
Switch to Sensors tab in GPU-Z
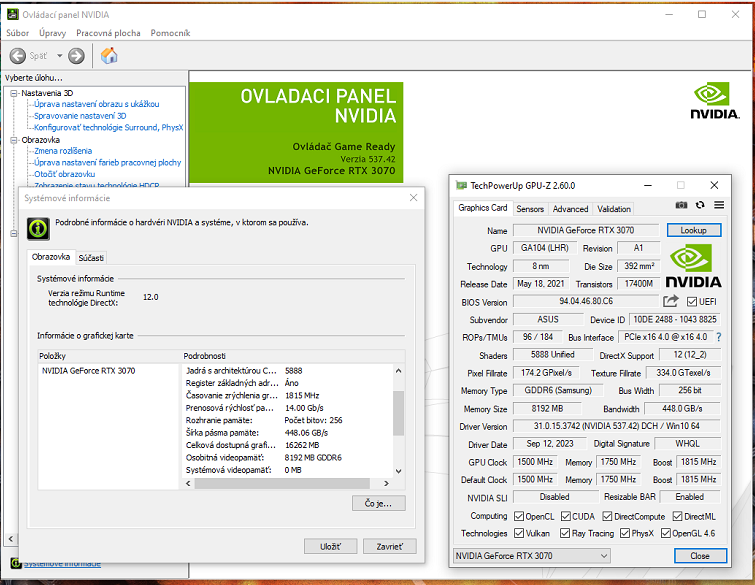point(530,209)
